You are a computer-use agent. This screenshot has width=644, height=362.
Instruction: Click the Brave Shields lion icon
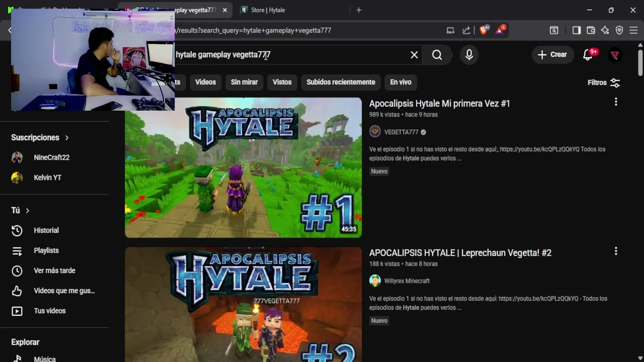pos(484,30)
